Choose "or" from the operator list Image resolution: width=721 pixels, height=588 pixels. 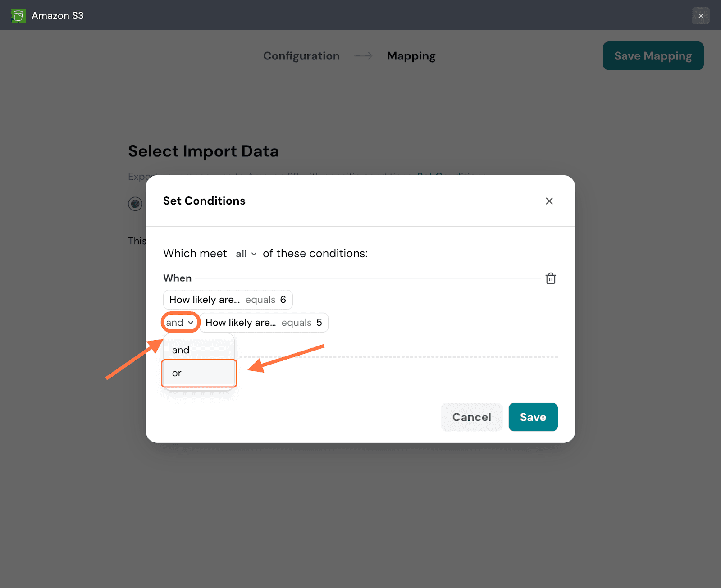(x=199, y=373)
